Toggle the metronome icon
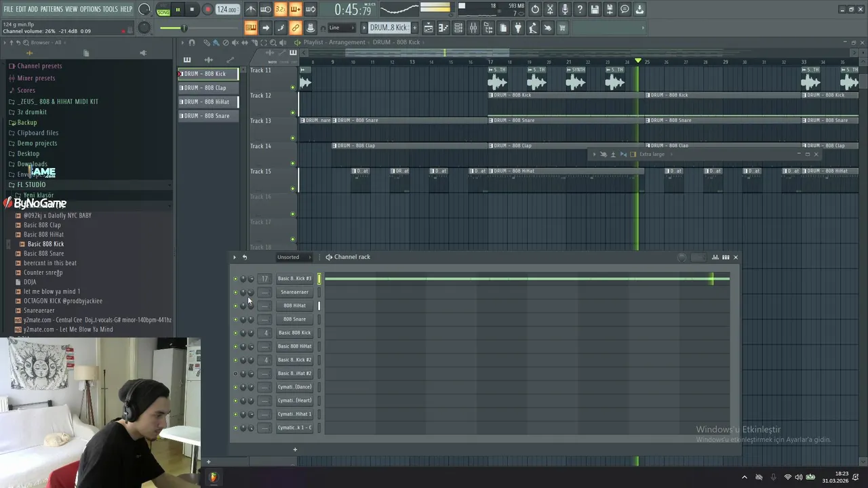This screenshot has width=868, height=488. 251,9
